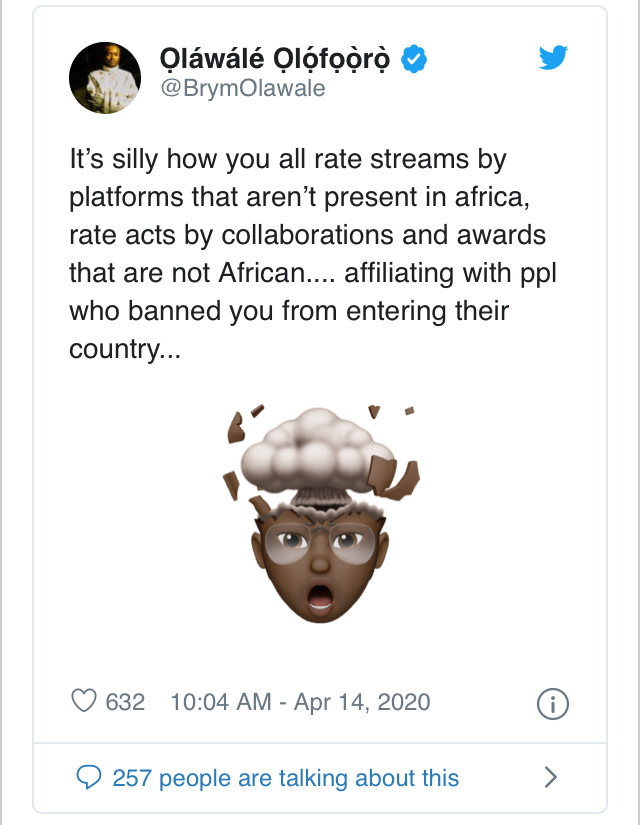
Task: Visit the @BrymOlawale handle link
Action: [242, 89]
